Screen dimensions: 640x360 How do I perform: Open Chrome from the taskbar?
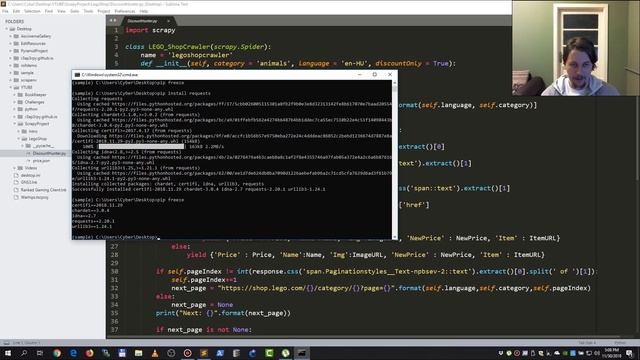click(57, 353)
